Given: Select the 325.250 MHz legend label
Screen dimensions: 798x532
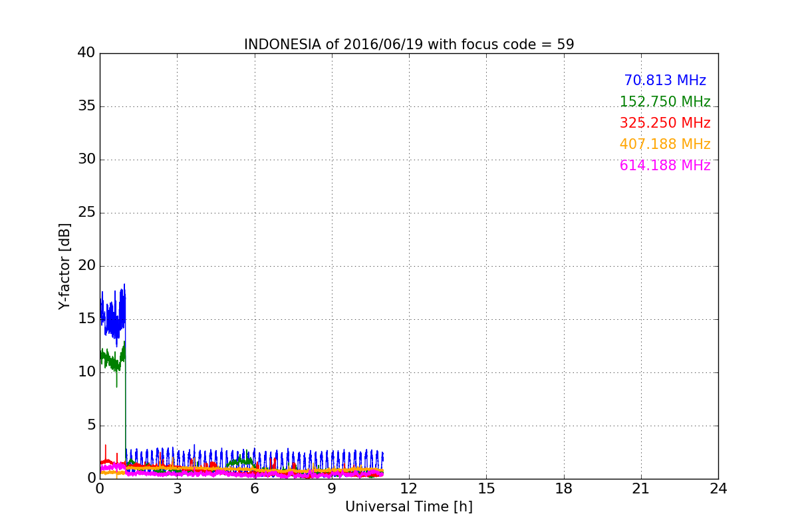Looking at the screenshot, I should click(x=665, y=123).
